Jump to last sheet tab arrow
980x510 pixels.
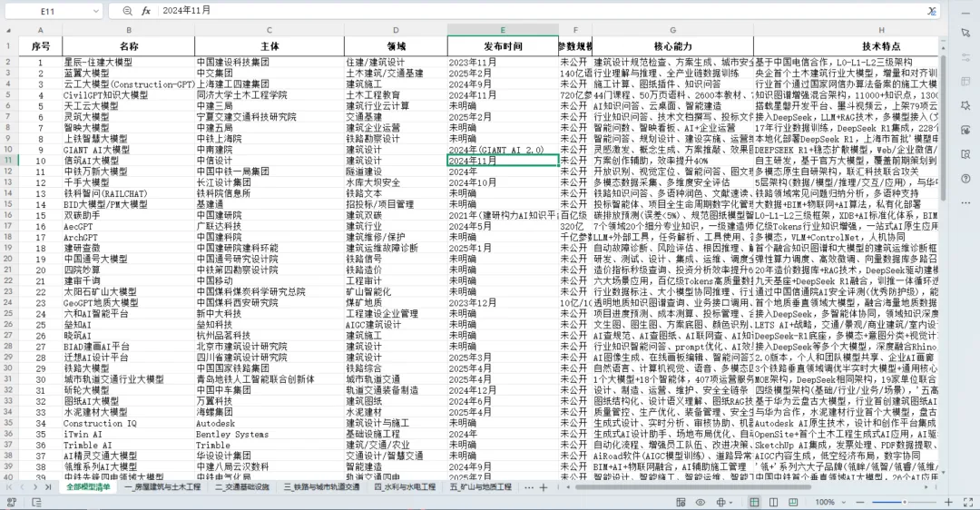point(48,487)
